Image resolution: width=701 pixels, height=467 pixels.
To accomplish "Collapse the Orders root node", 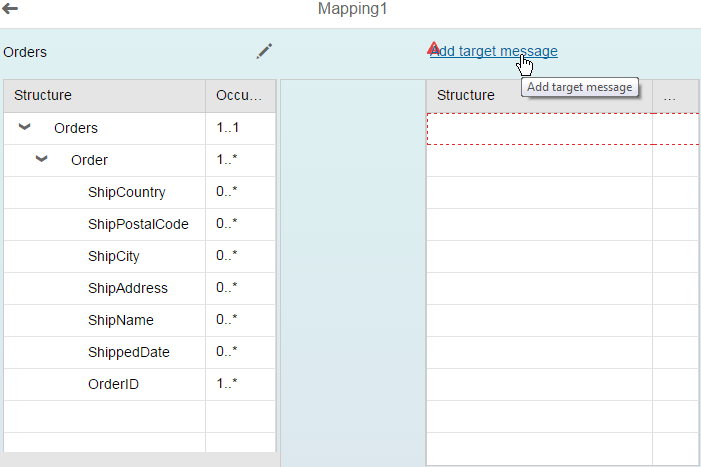I will pos(25,128).
